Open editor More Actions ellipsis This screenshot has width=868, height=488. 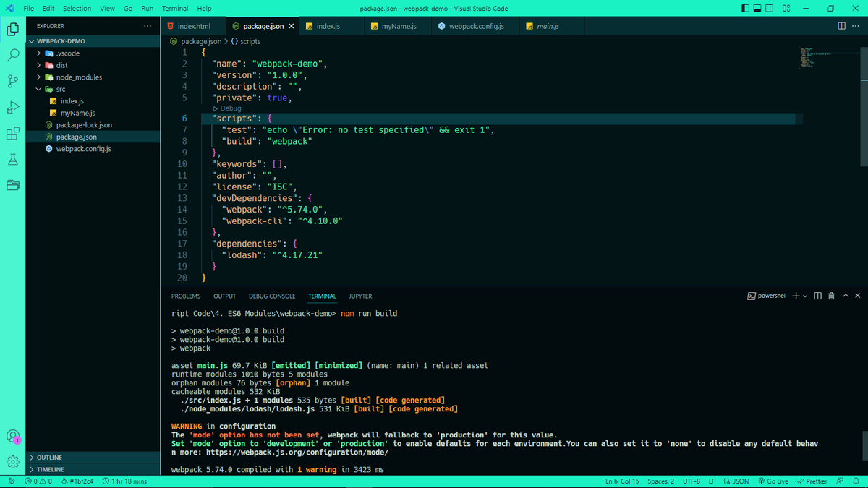point(856,26)
